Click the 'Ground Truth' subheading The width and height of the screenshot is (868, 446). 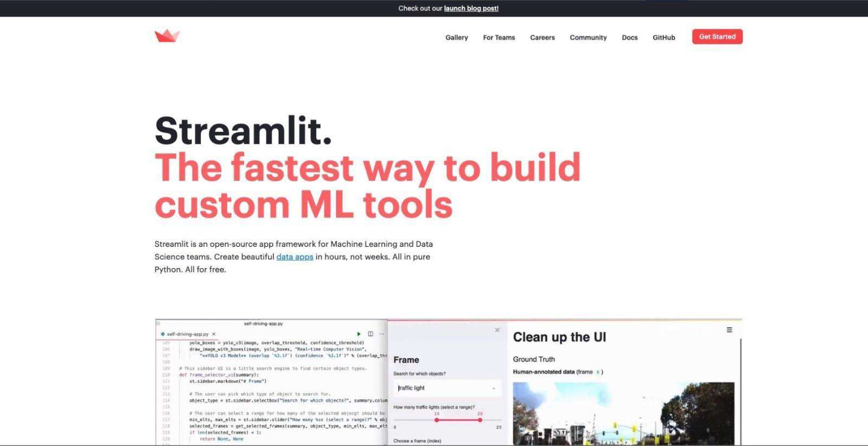pos(534,359)
